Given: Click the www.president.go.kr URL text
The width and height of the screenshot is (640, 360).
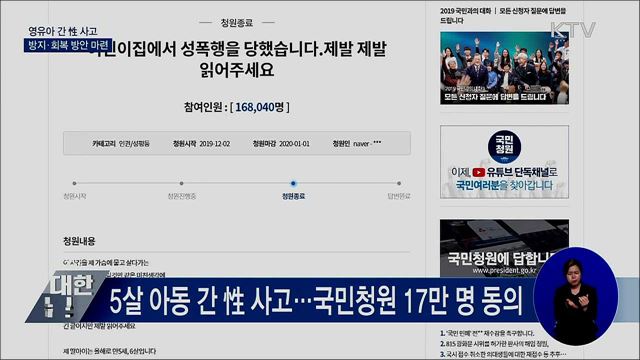Looking at the screenshot, I should tap(505, 271).
